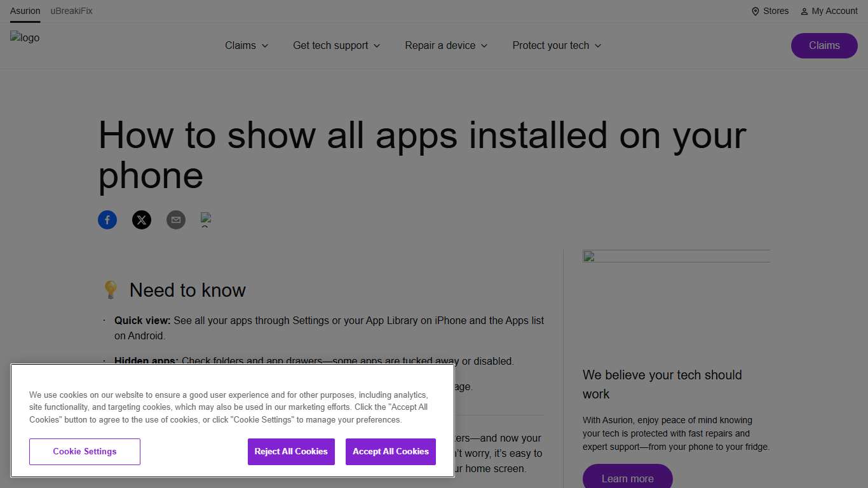Open the Repair a device dropdown
The width and height of the screenshot is (868, 488).
click(x=446, y=45)
